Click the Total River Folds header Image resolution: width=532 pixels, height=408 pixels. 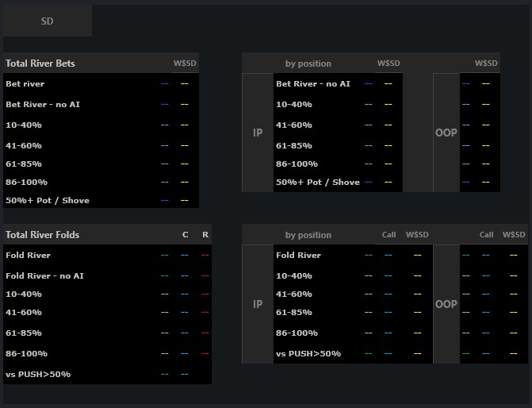(x=42, y=235)
